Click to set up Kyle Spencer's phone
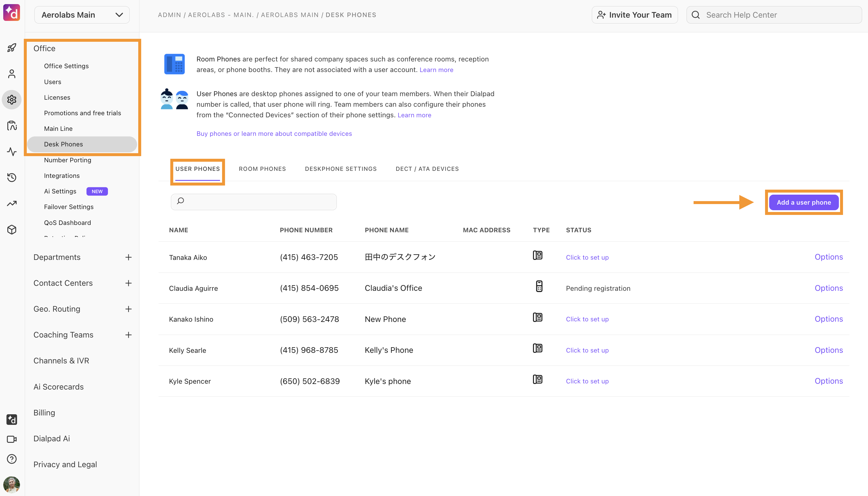 (587, 381)
